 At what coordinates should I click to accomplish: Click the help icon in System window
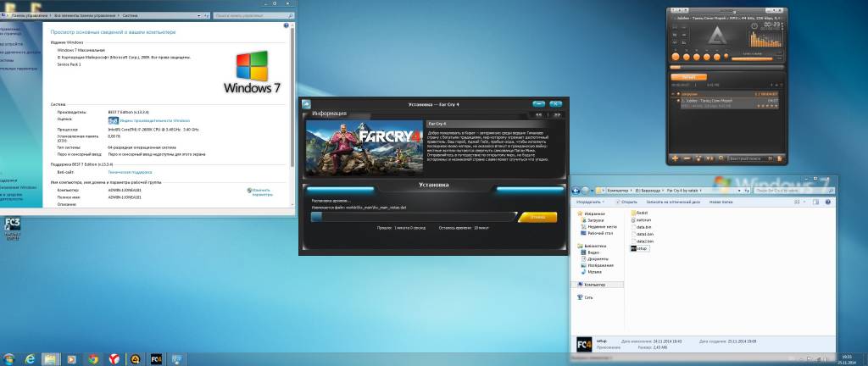[x=287, y=25]
